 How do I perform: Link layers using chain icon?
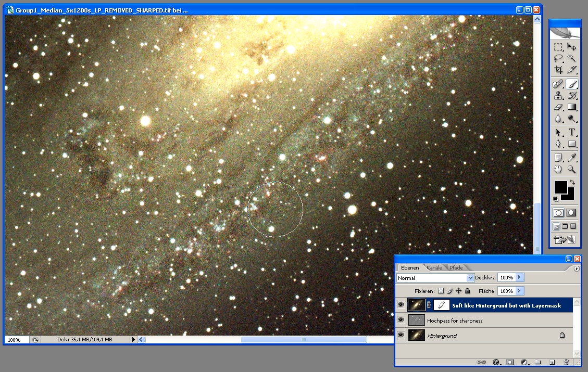coord(481,362)
